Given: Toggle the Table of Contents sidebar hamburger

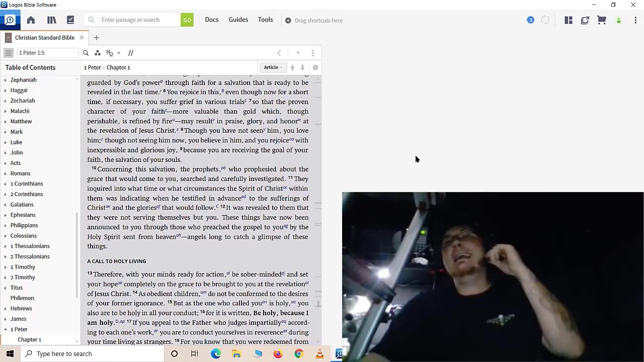Looking at the screenshot, I should 9,53.
